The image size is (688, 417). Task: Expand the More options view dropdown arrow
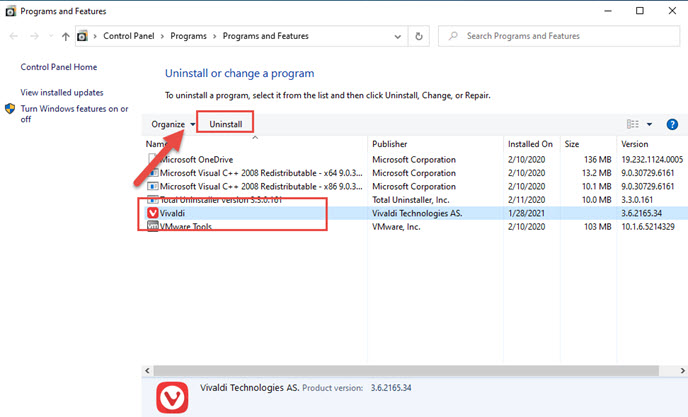coord(649,124)
